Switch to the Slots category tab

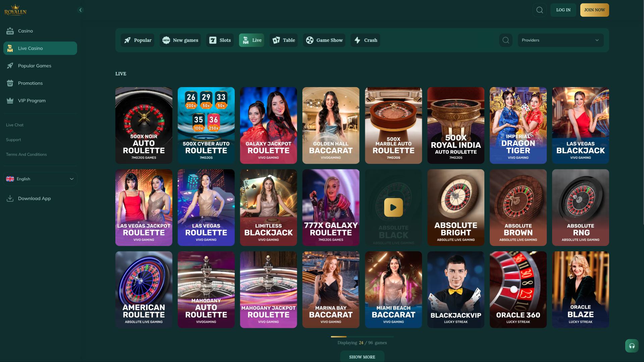pyautogui.click(x=220, y=40)
